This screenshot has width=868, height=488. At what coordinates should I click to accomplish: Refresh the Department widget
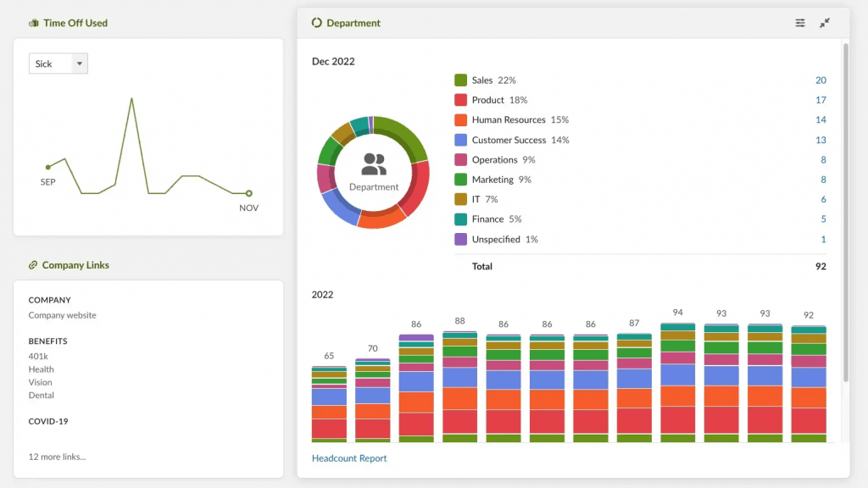tap(317, 23)
